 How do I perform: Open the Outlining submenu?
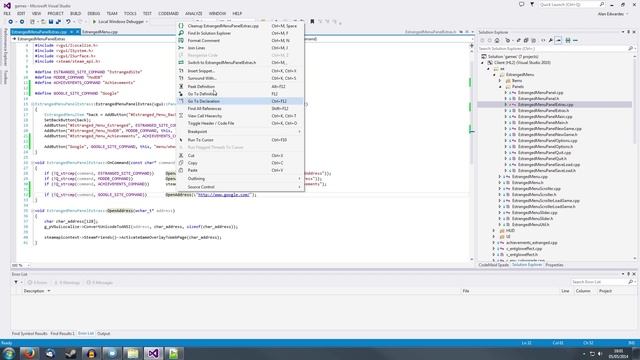(240, 179)
